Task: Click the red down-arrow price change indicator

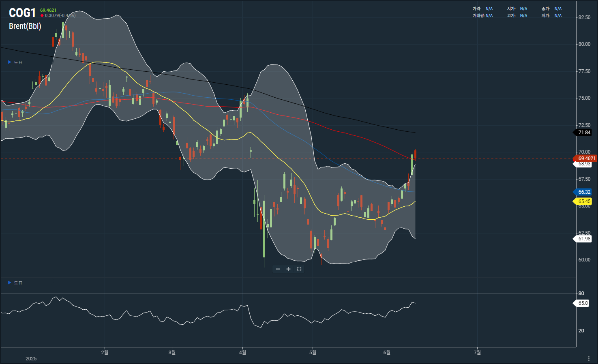Action: (x=42, y=16)
